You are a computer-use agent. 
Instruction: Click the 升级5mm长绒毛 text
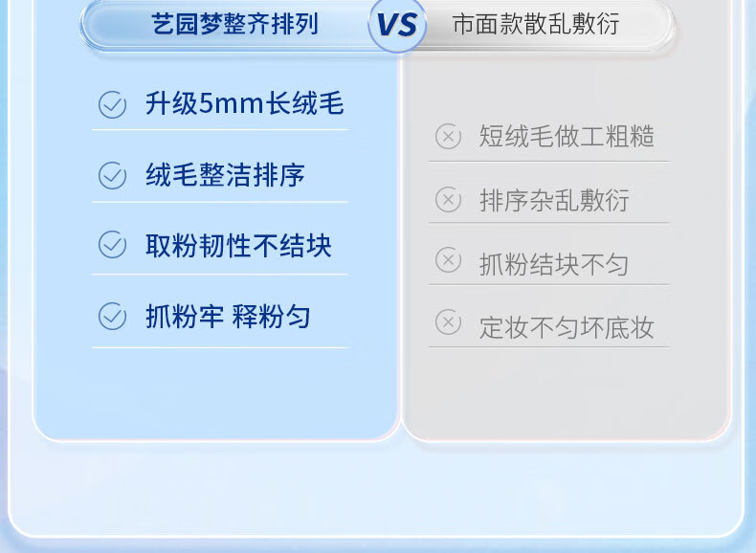pos(244,104)
